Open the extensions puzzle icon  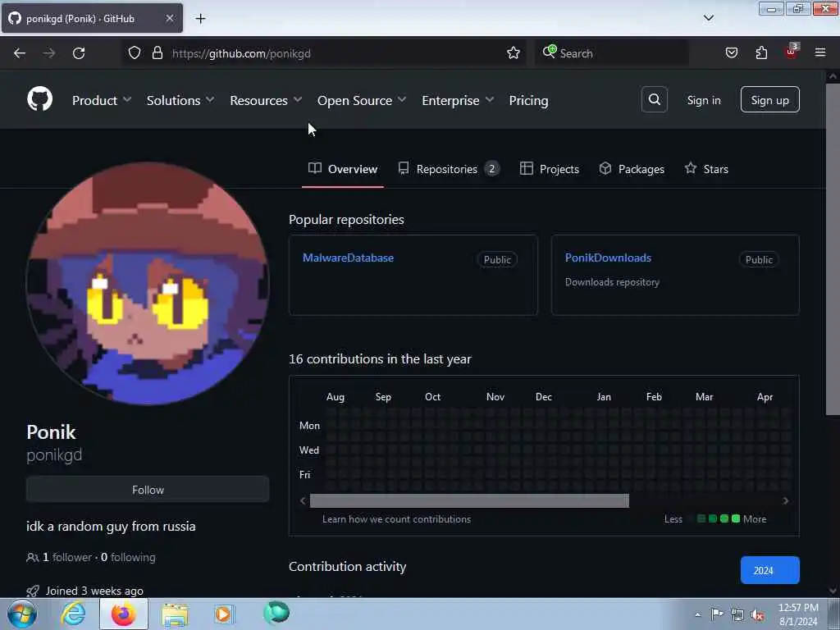point(761,53)
